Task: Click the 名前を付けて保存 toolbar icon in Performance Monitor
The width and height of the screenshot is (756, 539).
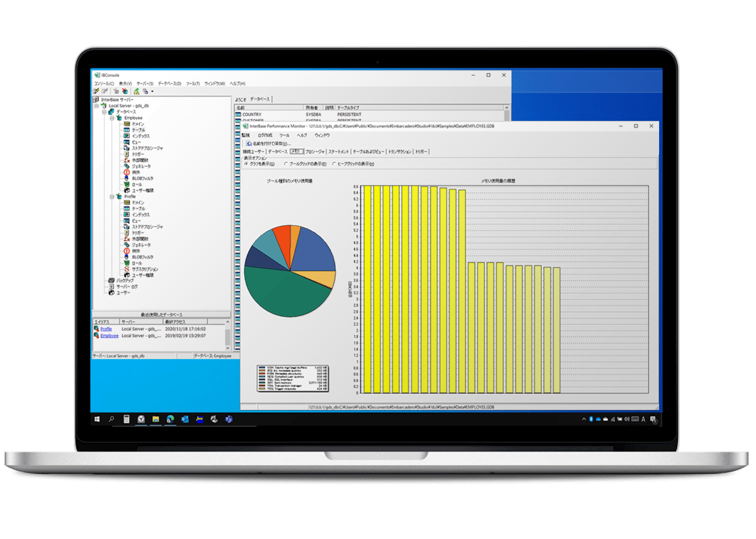Action: coord(248,144)
